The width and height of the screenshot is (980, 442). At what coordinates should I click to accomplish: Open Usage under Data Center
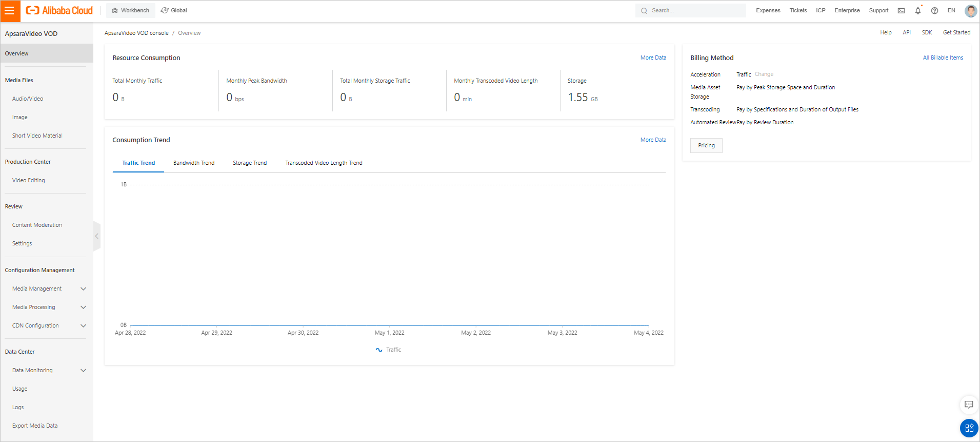(x=20, y=389)
